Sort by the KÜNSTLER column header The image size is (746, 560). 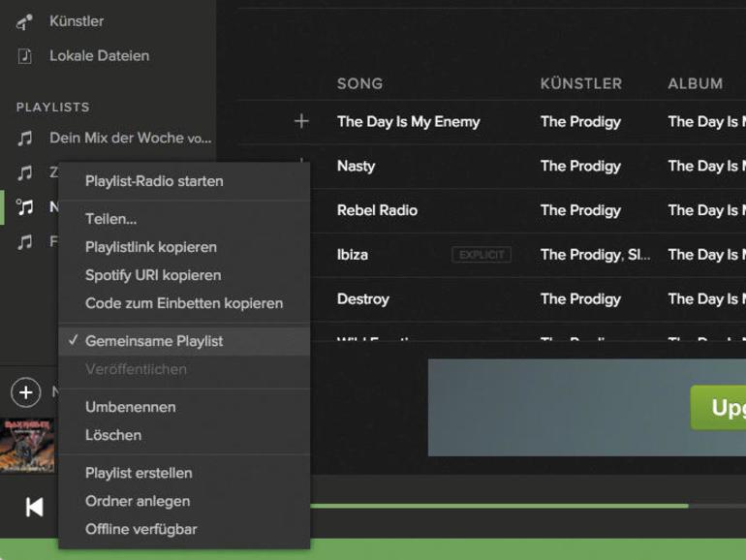[x=581, y=83]
